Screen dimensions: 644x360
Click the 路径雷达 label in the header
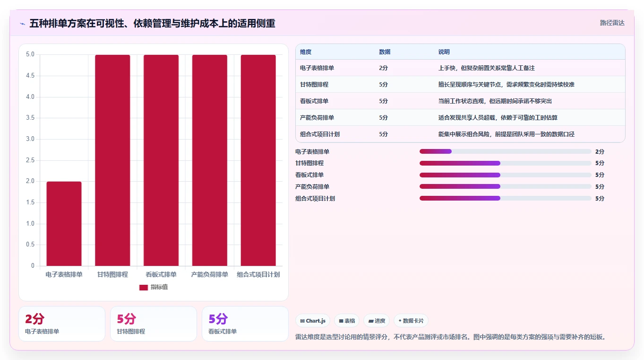(612, 23)
